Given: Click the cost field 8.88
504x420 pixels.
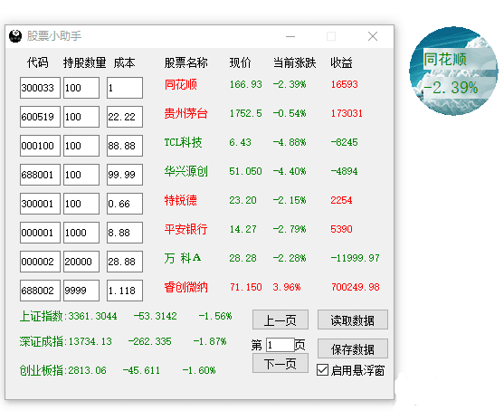Looking at the screenshot, I should point(125,233).
